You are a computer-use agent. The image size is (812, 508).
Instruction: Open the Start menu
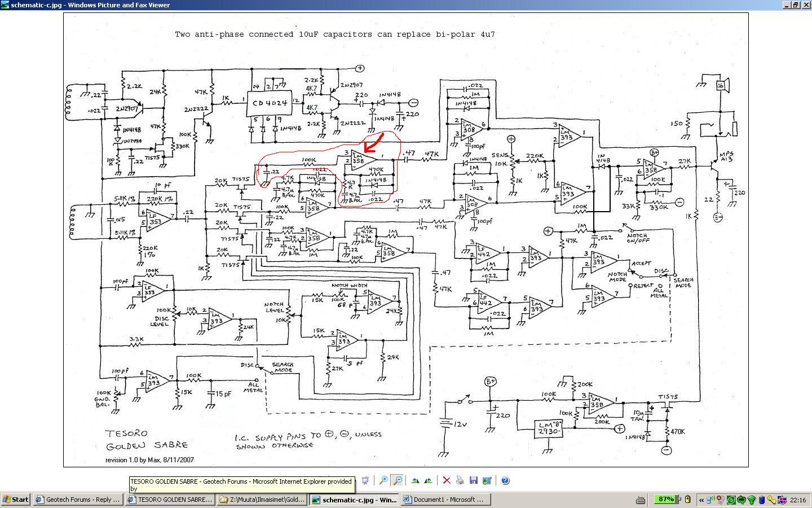click(x=16, y=500)
